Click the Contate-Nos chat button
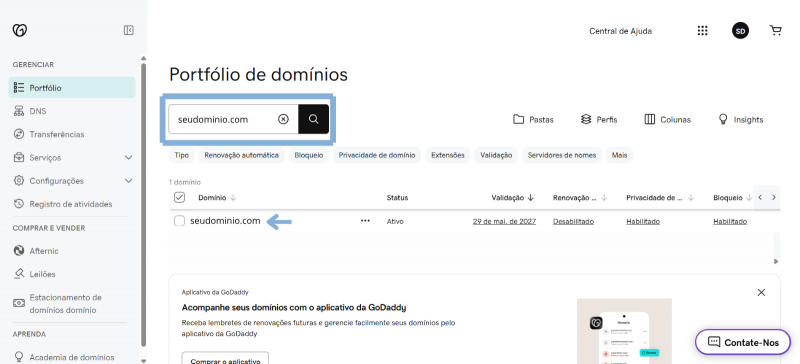The width and height of the screenshot is (800, 364). click(743, 342)
